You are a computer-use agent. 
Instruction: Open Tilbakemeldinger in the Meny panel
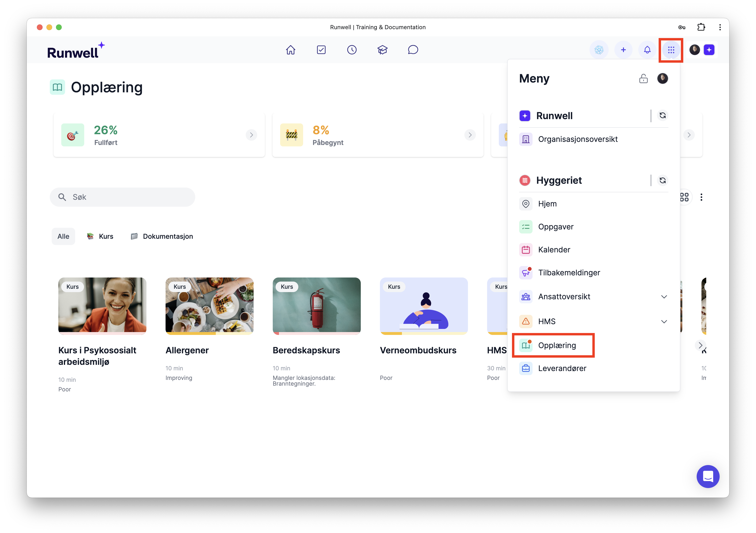tap(593, 272)
